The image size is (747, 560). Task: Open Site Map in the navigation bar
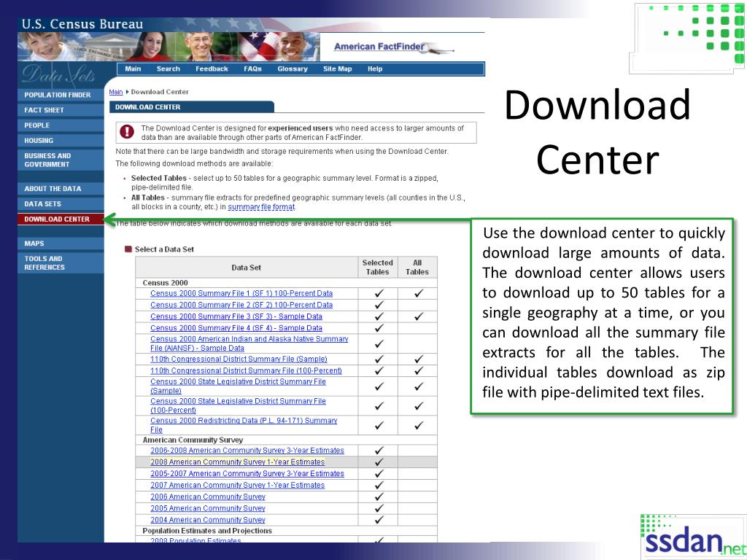(x=337, y=69)
